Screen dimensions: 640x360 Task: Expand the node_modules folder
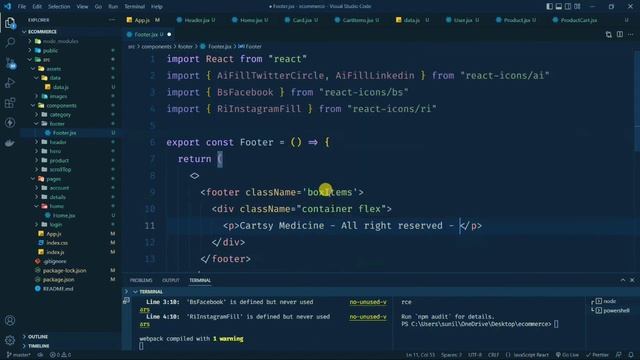pyautogui.click(x=60, y=41)
